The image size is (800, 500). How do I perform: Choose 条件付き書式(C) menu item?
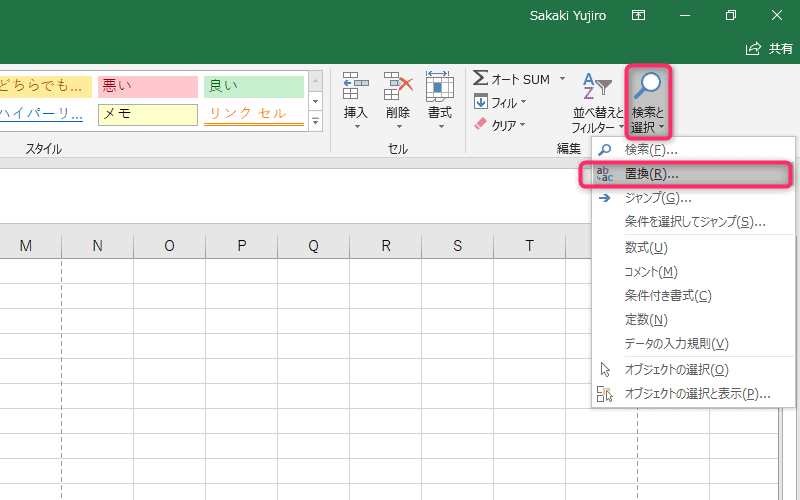click(x=693, y=295)
